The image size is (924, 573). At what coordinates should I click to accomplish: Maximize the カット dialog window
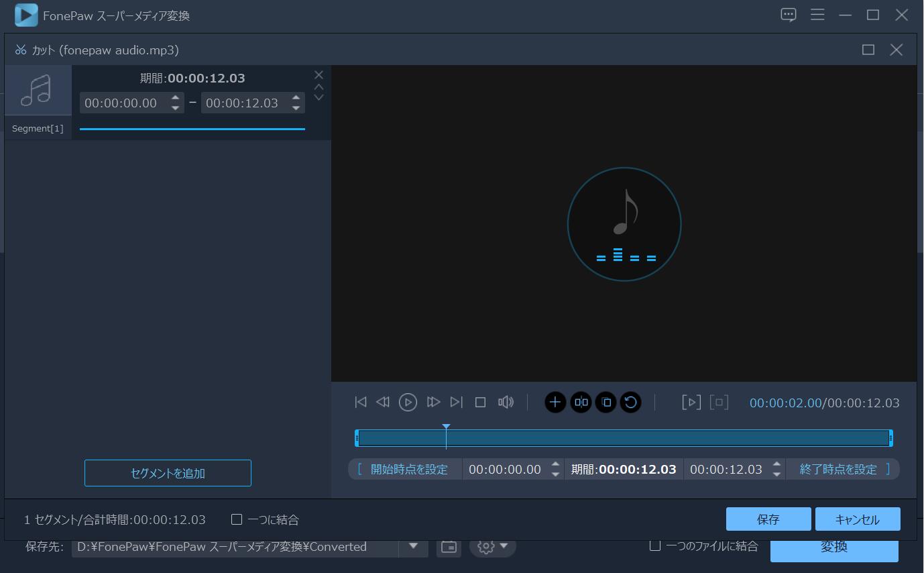click(868, 50)
